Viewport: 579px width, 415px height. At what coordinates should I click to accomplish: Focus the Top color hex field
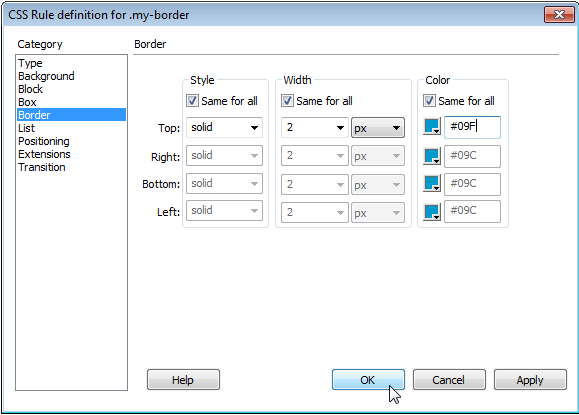pos(472,127)
